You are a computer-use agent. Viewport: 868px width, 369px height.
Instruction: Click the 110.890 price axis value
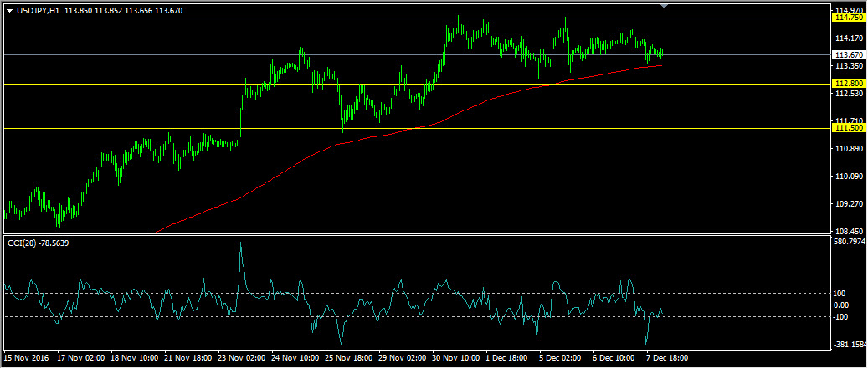tap(850, 149)
